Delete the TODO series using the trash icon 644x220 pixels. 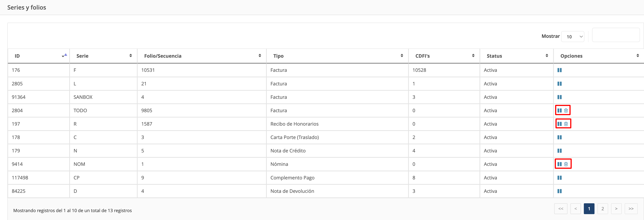(566, 111)
